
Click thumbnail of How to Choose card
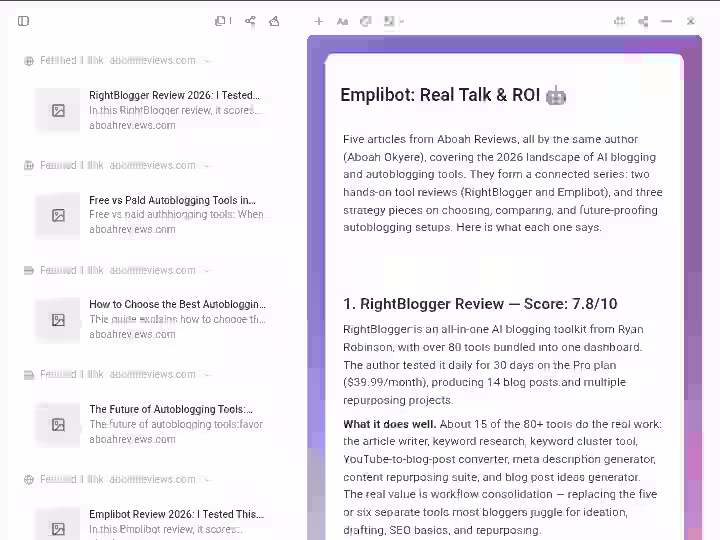click(58, 320)
